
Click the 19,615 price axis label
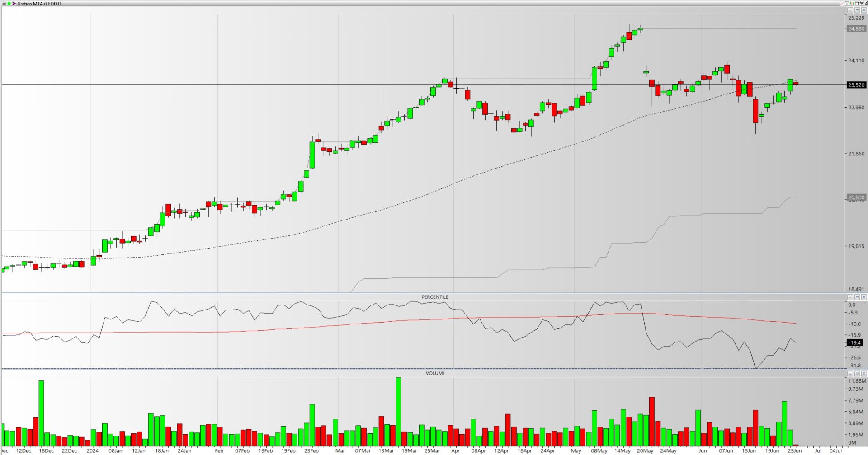856,246
